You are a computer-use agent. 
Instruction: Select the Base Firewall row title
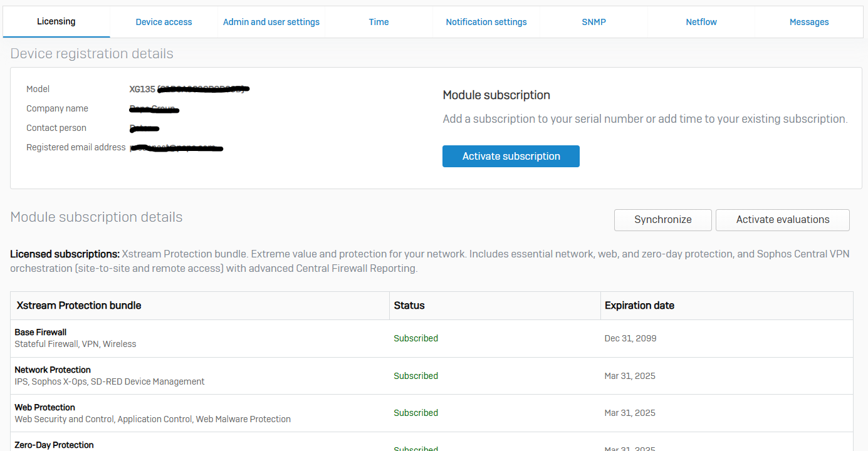(41, 332)
